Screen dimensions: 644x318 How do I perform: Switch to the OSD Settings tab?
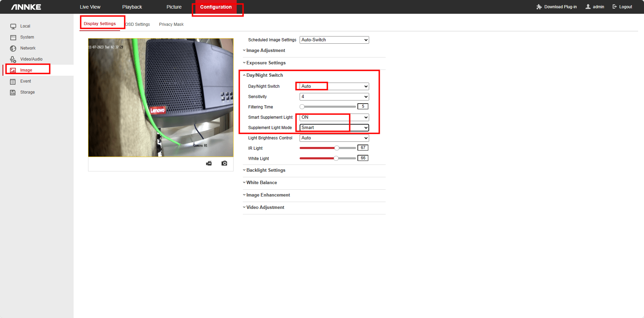coord(137,24)
